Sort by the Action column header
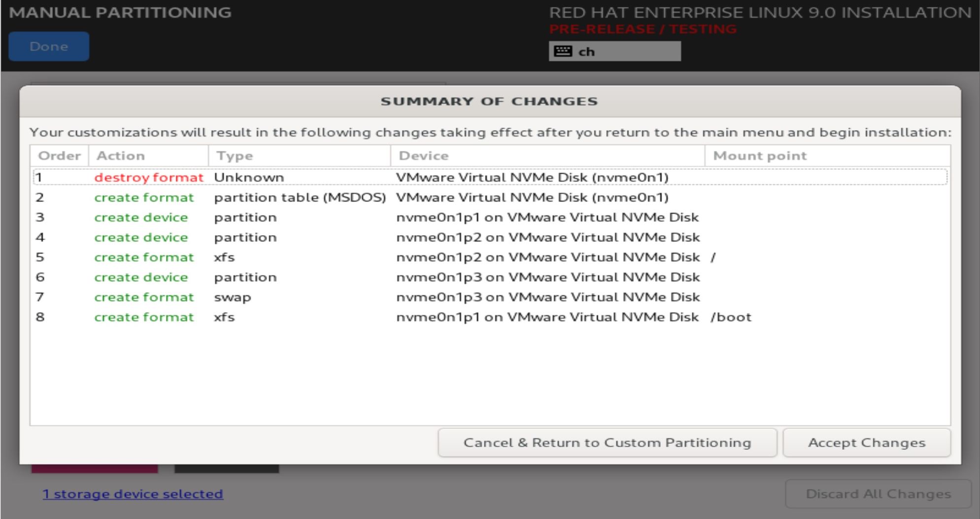 point(148,156)
